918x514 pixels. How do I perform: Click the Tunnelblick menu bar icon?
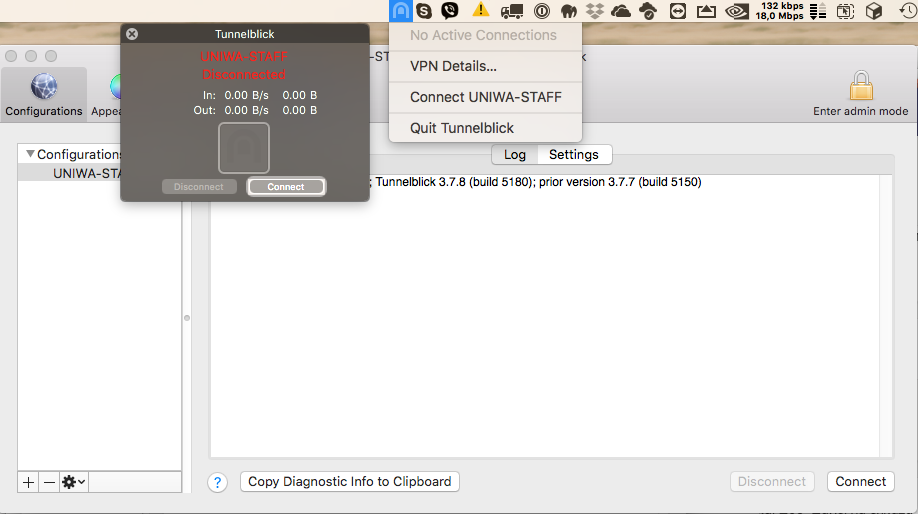coord(401,11)
